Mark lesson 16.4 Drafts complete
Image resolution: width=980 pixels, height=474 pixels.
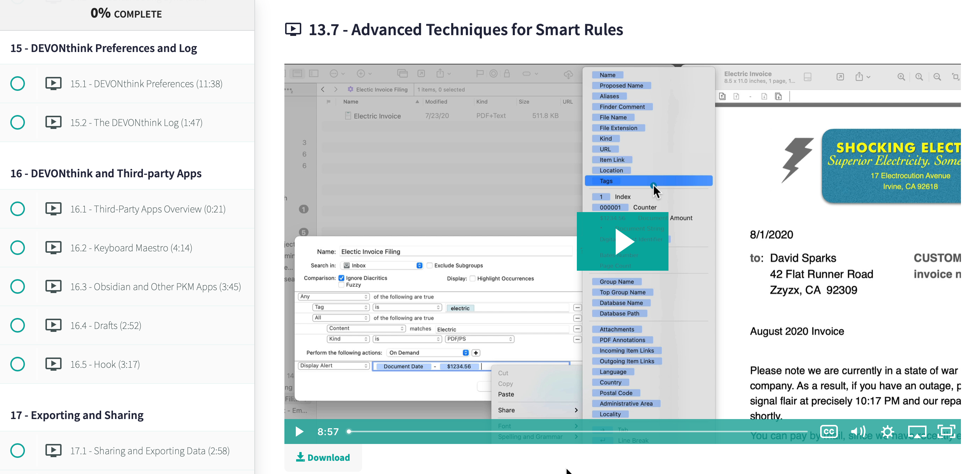pyautogui.click(x=18, y=325)
